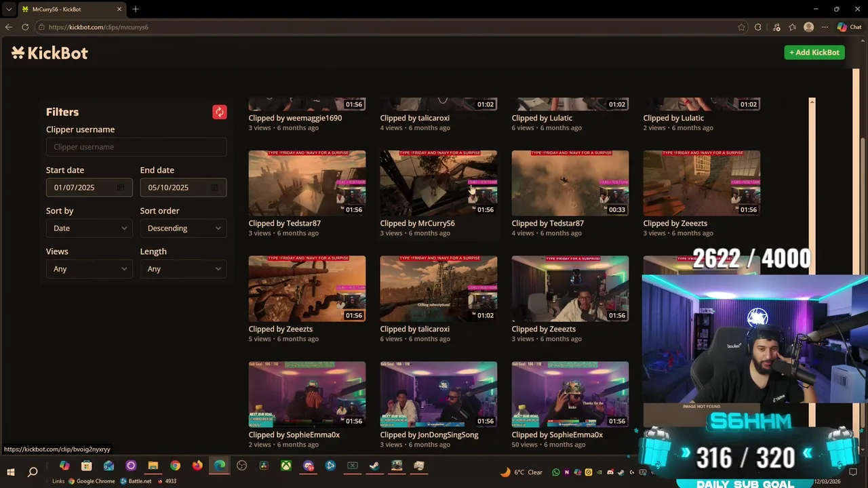The height and width of the screenshot is (488, 868).
Task: Reload the page with the refresh icon
Action: tap(25, 27)
